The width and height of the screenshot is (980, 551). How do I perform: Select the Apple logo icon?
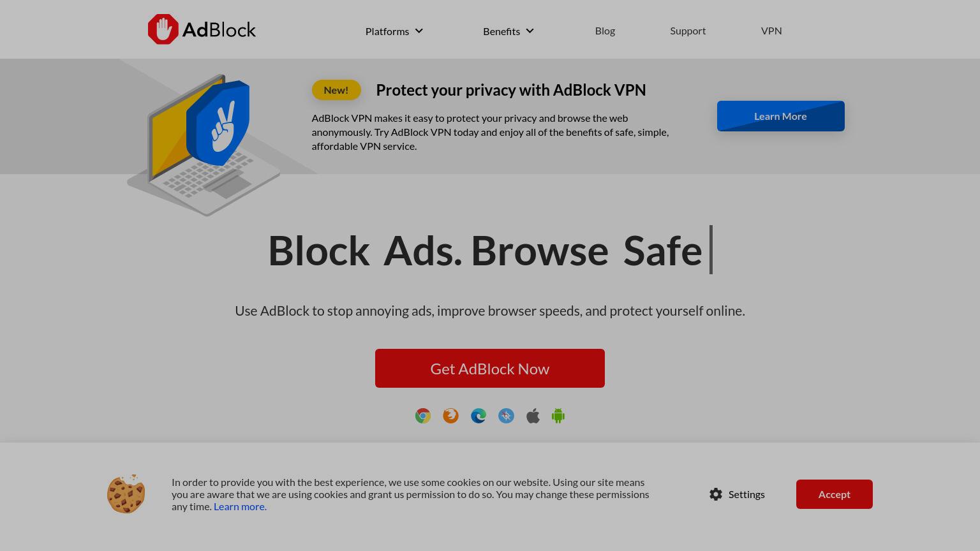tap(533, 416)
